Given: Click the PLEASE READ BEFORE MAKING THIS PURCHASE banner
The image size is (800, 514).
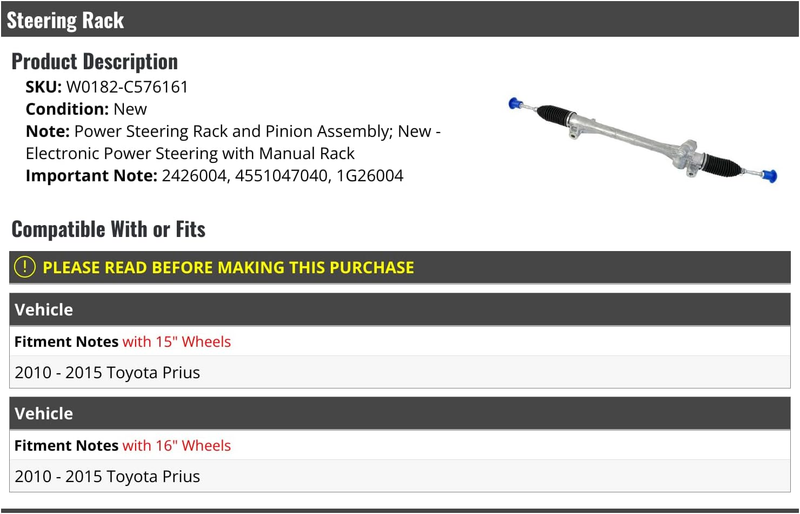Looking at the screenshot, I should (399, 267).
